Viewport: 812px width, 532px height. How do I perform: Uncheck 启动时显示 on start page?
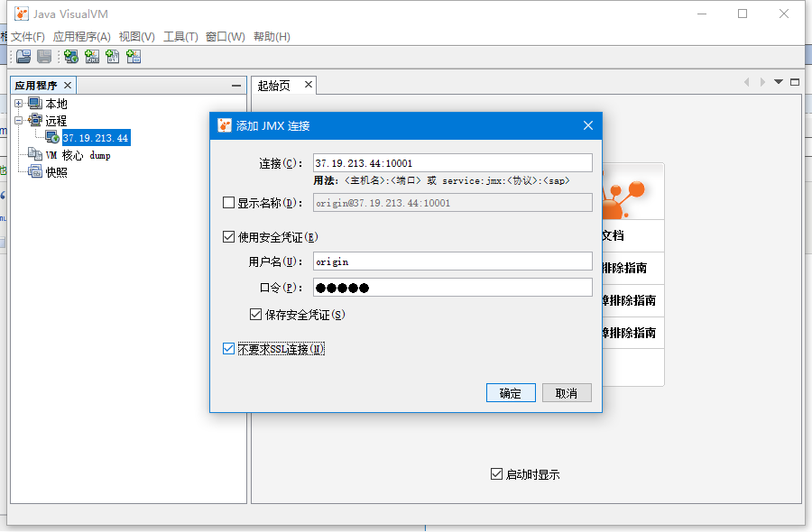(x=496, y=473)
